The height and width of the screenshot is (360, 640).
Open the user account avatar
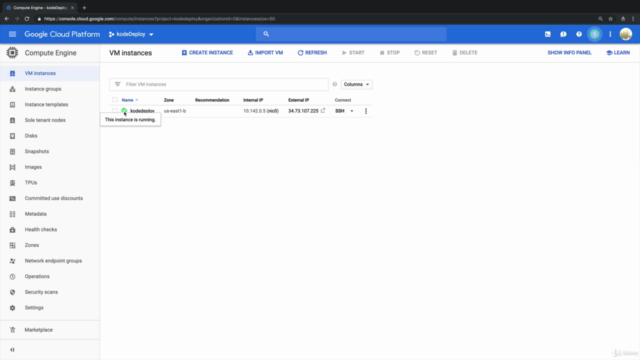tap(626, 34)
